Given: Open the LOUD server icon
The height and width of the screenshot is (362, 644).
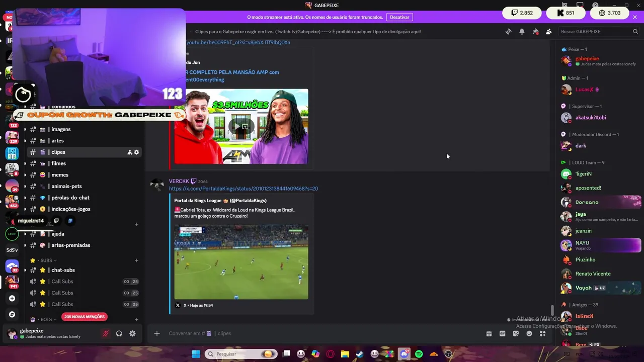Looking at the screenshot, I should tap(12, 233).
